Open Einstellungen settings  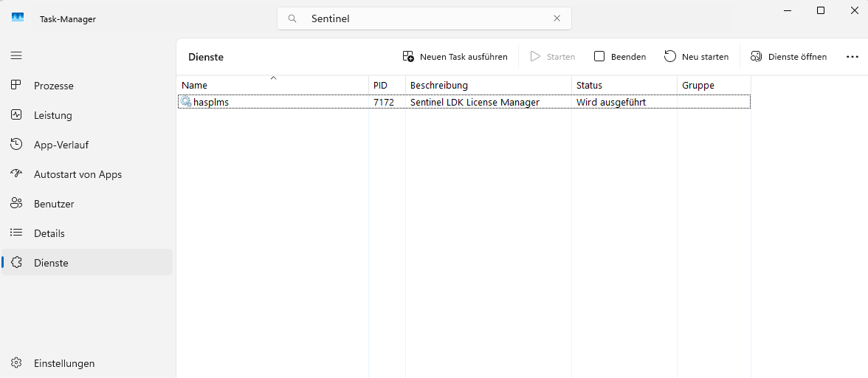pos(63,363)
